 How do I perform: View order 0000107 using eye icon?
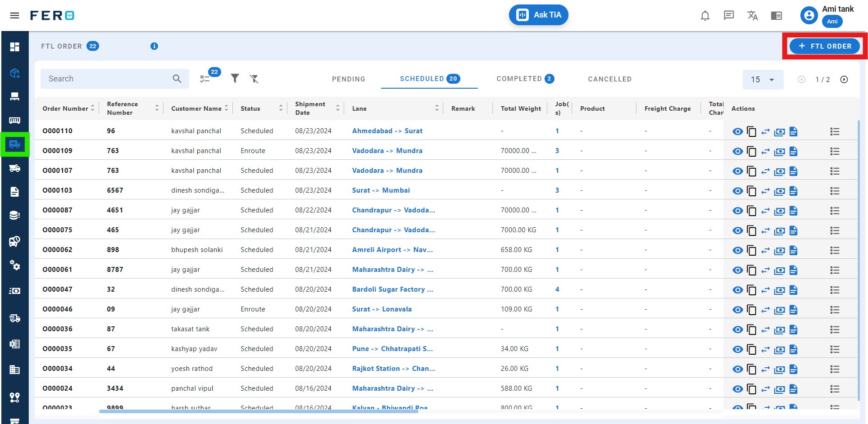point(737,171)
